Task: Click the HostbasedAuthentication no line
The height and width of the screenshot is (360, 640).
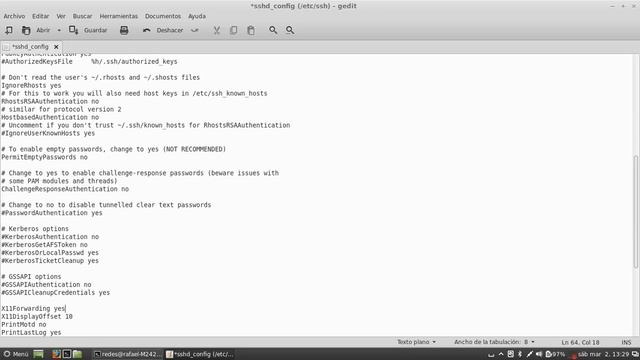Action: [50, 117]
